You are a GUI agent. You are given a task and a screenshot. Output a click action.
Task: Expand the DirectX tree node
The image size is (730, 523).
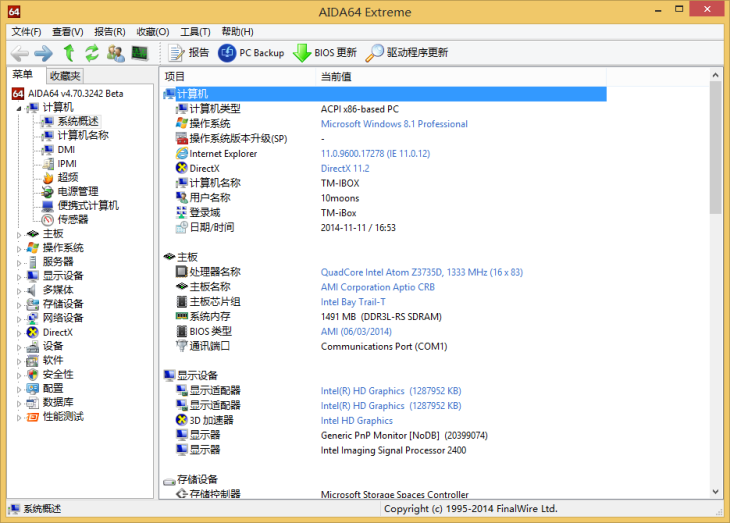[19, 333]
